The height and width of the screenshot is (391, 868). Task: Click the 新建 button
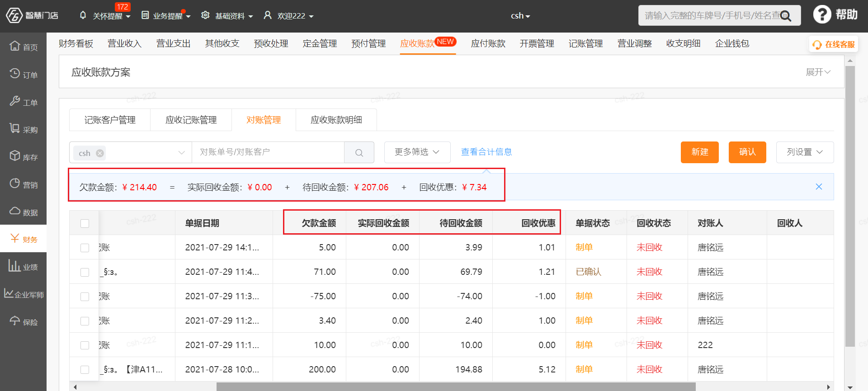coord(700,152)
